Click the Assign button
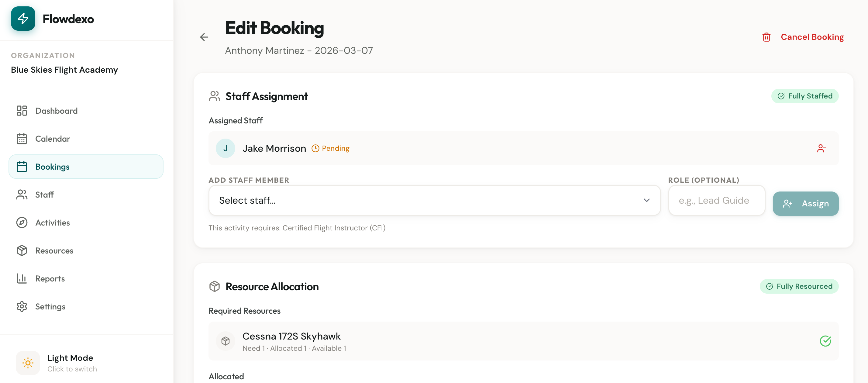This screenshot has height=383, width=868. pos(806,203)
